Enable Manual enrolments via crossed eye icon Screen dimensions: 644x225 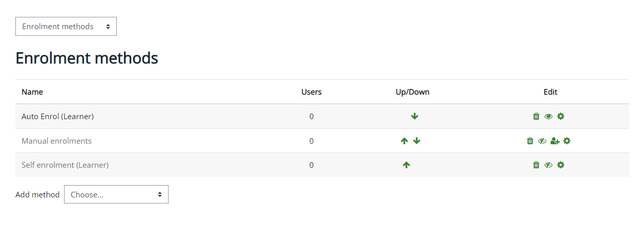point(543,141)
